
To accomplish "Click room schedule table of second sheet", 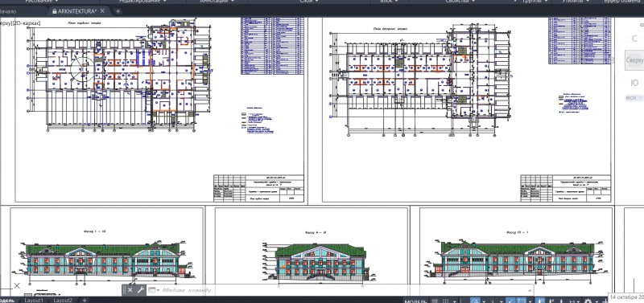I will 580,41.
